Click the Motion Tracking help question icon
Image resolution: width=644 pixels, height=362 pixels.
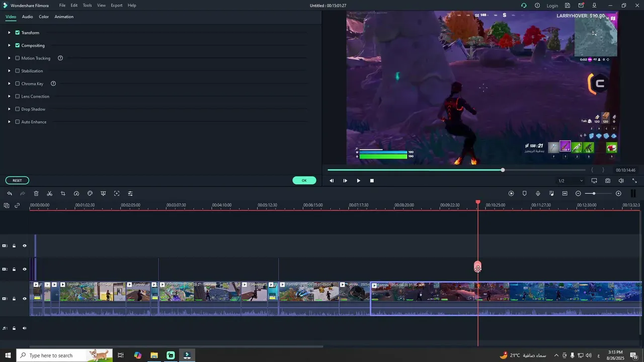click(x=60, y=58)
